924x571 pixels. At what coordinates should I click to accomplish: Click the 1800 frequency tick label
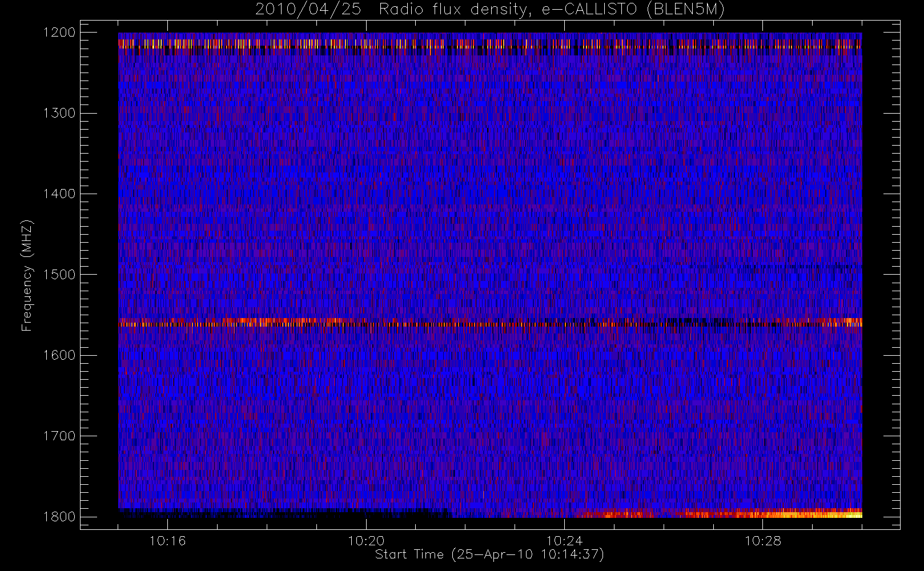click(59, 516)
